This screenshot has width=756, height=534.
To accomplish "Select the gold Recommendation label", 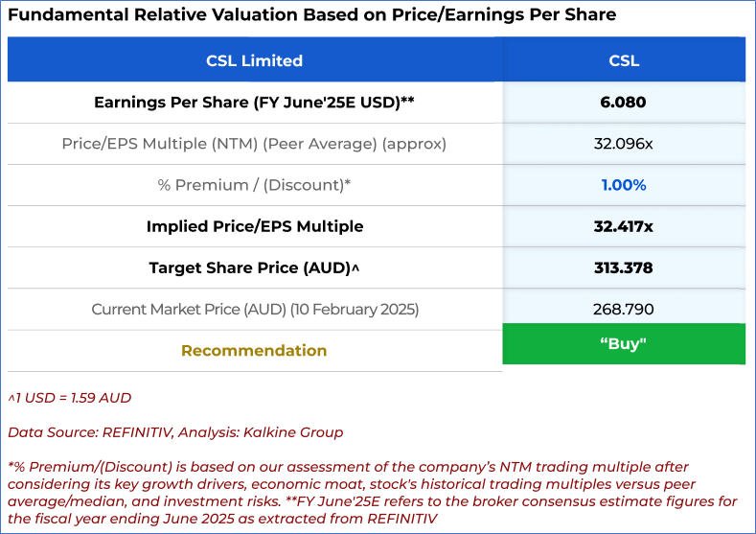I will tap(254, 351).
